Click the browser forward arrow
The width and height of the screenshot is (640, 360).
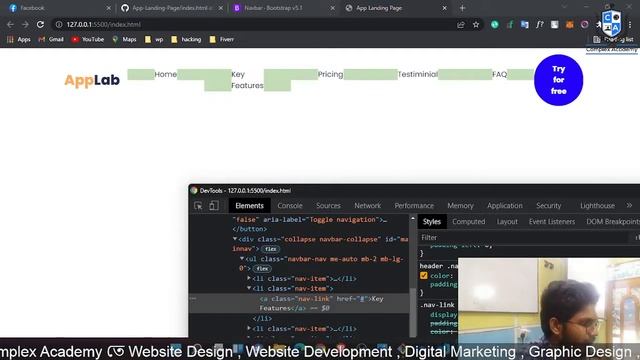point(25,24)
